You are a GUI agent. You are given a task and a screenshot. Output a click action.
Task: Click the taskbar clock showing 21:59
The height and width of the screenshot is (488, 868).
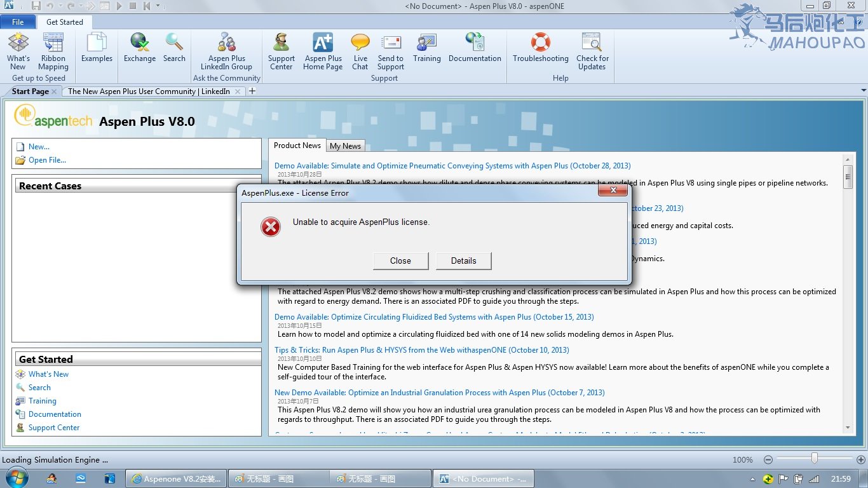point(841,479)
